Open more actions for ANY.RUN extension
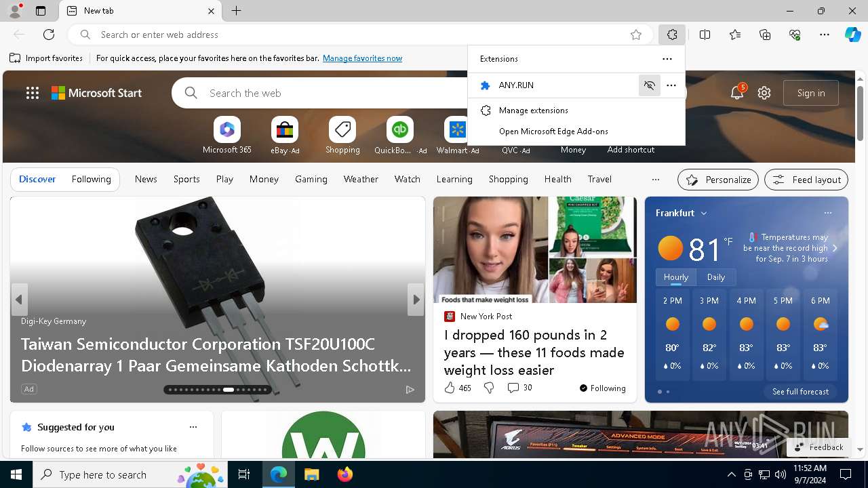The width and height of the screenshot is (868, 488). (x=671, y=85)
